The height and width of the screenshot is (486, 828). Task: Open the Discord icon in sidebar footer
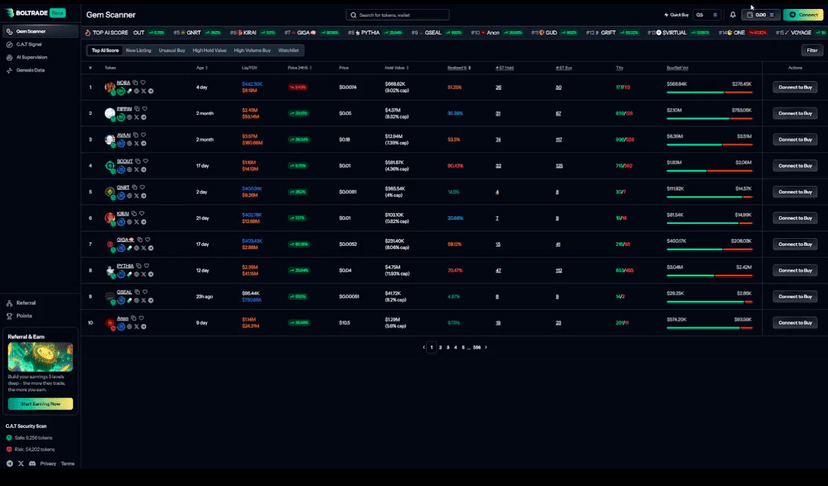pyautogui.click(x=32, y=464)
